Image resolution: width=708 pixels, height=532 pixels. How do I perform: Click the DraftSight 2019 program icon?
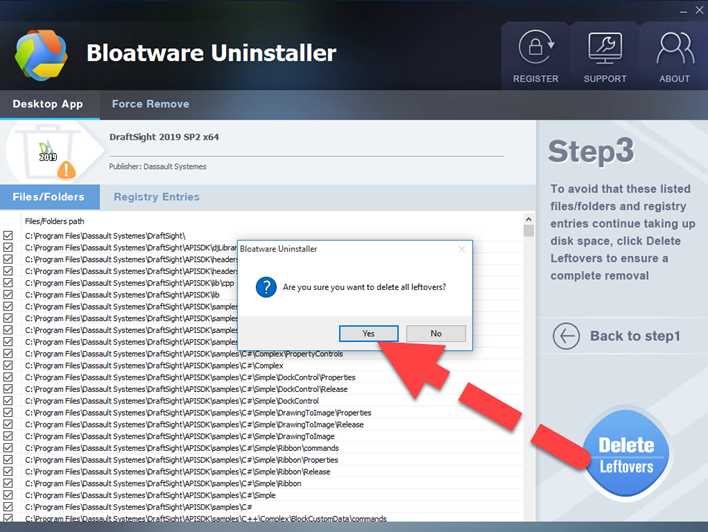(x=48, y=152)
